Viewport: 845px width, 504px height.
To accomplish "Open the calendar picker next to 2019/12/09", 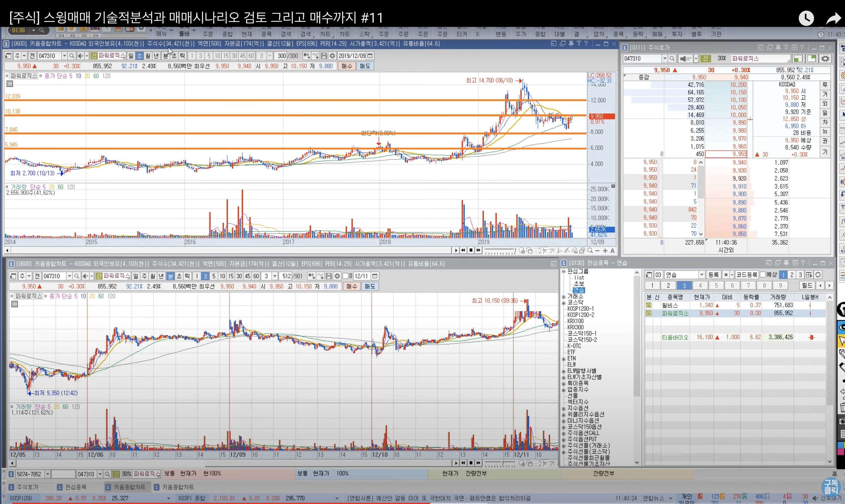I will [370, 56].
